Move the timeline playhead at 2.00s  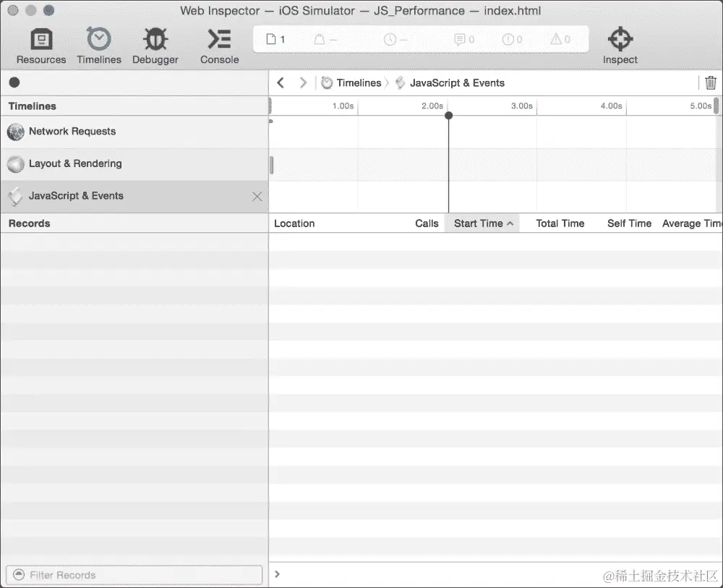[449, 114]
